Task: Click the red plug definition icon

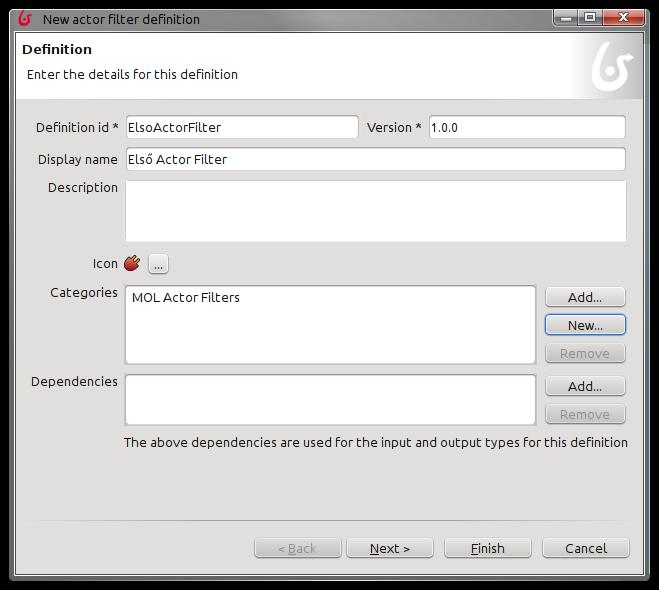Action: coord(132,263)
